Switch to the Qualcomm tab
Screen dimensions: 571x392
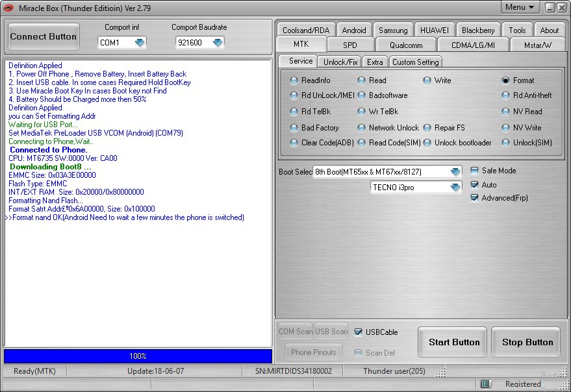(406, 45)
